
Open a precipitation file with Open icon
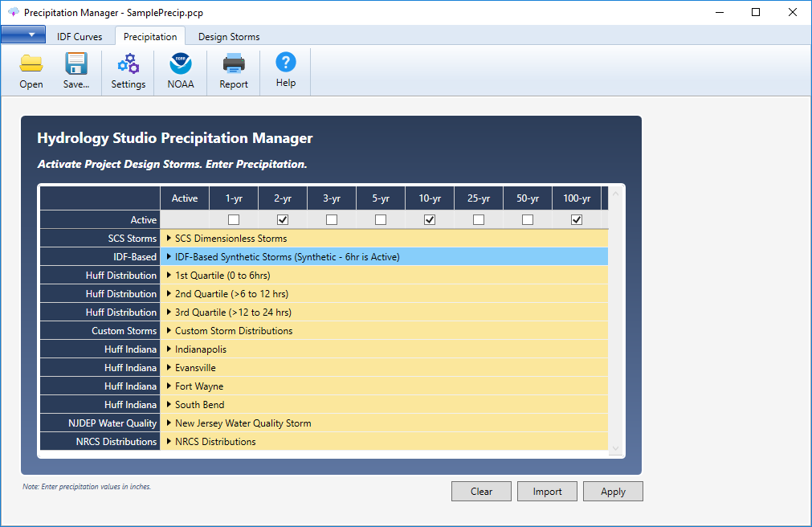31,63
